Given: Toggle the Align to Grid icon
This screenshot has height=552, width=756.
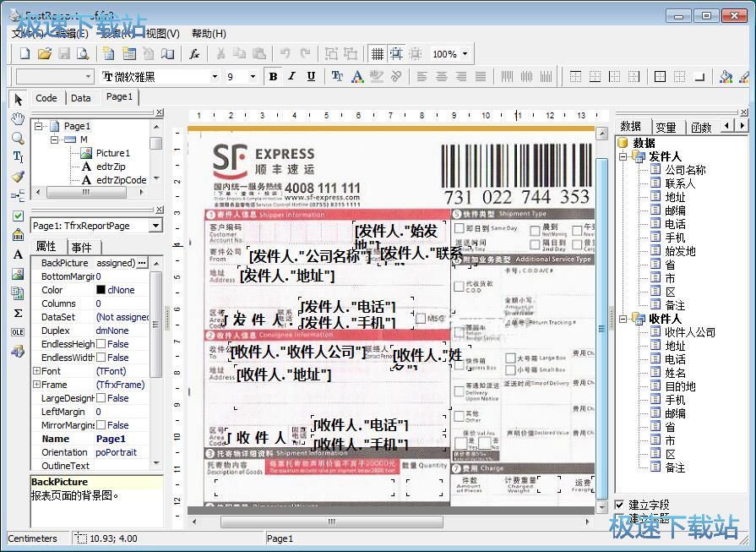Looking at the screenshot, I should [x=396, y=53].
